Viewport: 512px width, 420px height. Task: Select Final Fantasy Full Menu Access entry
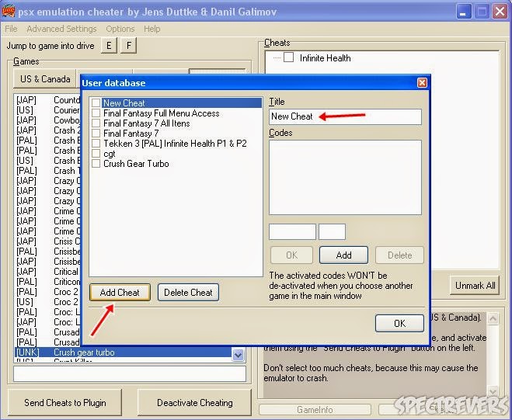(x=162, y=113)
